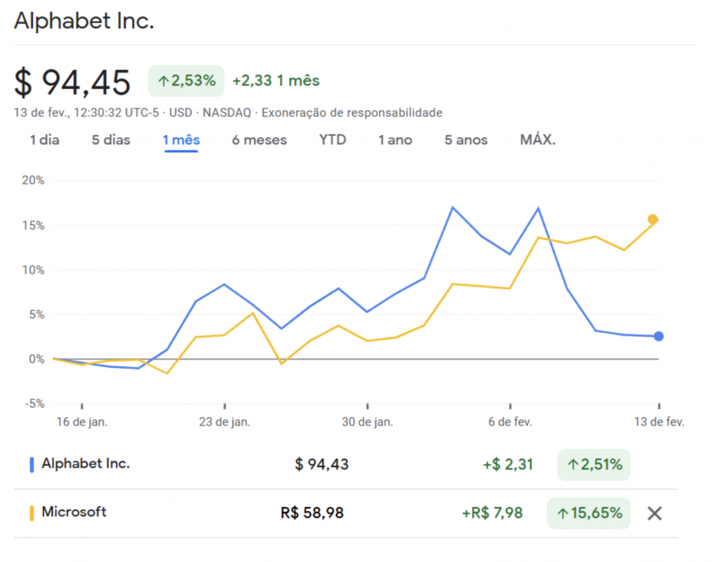Click the +R$ 7,98 change value
Screen dimensions: 728x562
[492, 513]
